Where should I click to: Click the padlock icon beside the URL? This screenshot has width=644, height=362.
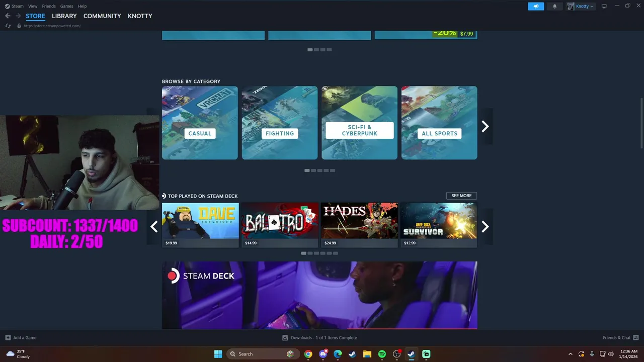[x=19, y=26]
